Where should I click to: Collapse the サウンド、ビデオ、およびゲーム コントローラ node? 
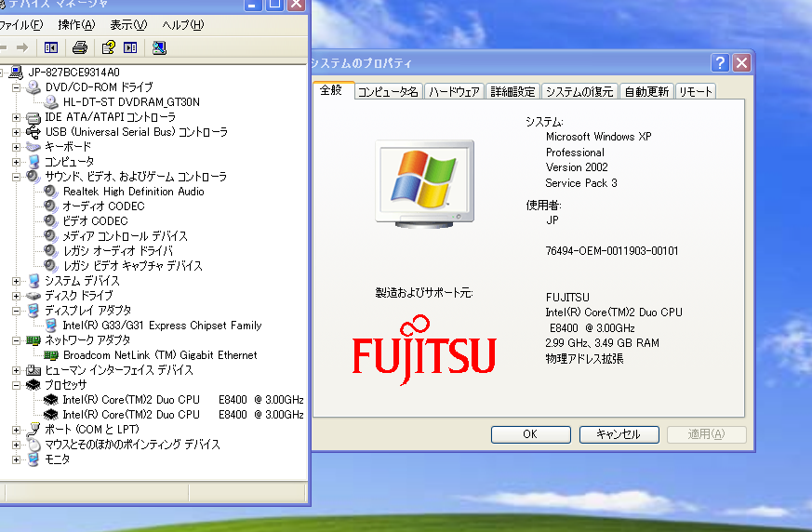tap(16, 177)
